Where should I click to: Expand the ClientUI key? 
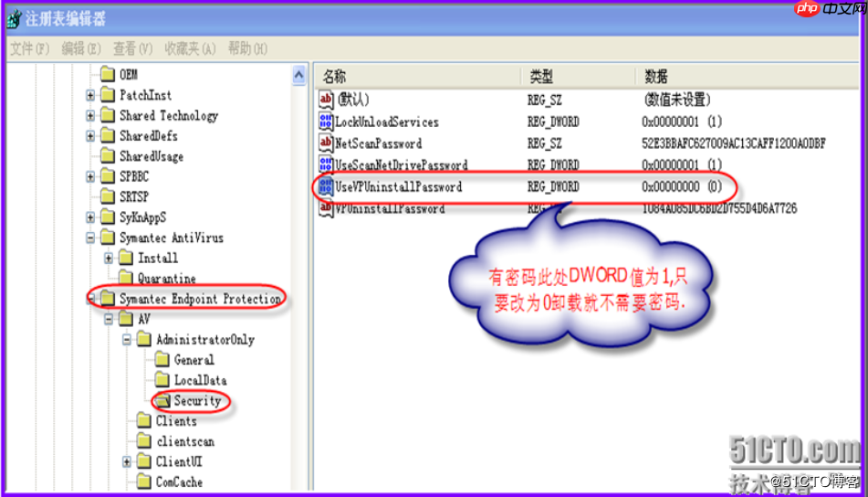[x=127, y=461]
